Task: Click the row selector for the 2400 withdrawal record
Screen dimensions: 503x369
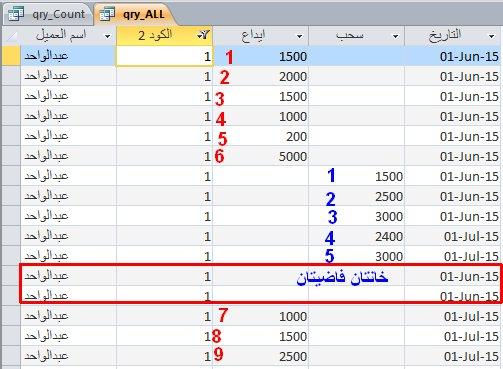Action: coord(11,236)
